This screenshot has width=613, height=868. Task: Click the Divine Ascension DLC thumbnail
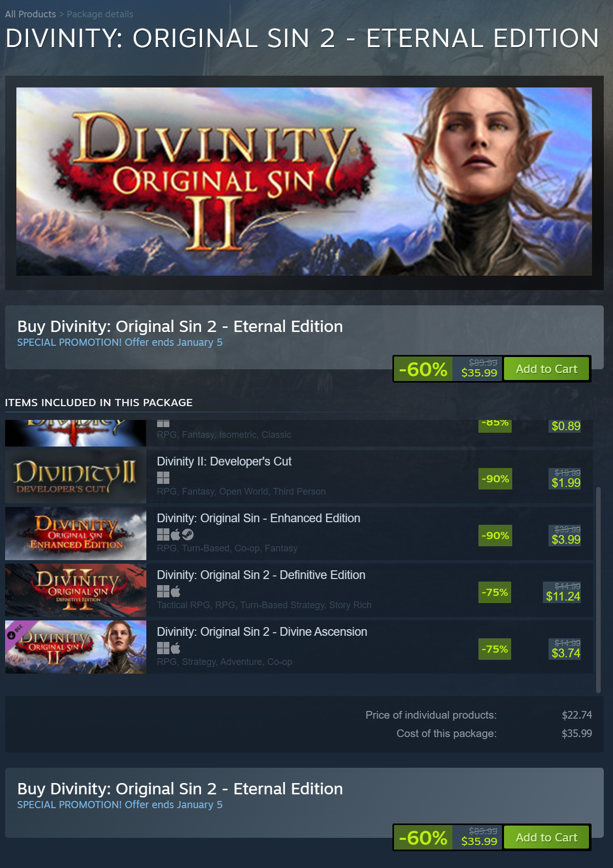76,647
